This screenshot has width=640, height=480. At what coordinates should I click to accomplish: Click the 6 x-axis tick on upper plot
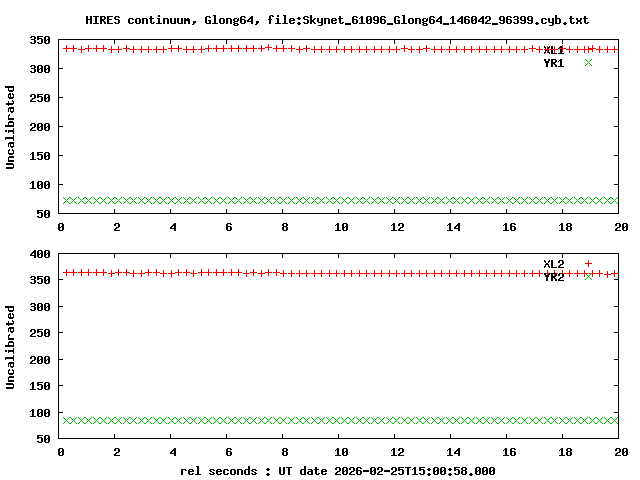coord(229,228)
